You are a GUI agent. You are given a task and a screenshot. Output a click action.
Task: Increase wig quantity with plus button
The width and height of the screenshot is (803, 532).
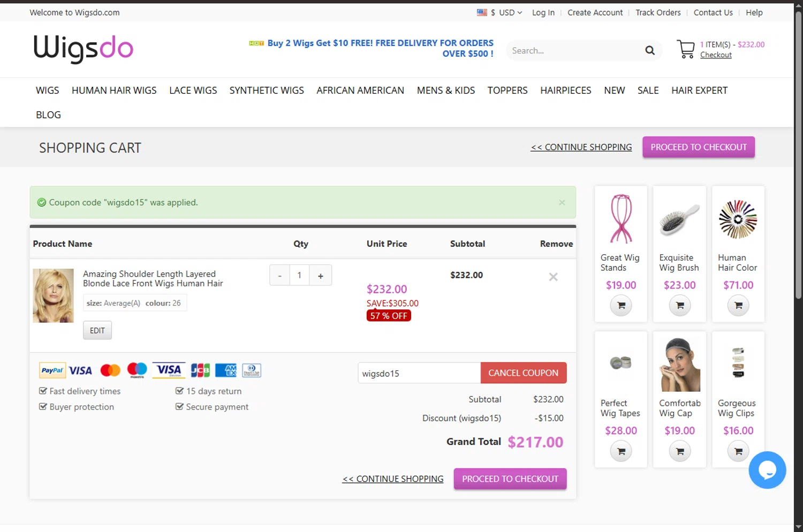[x=321, y=275]
